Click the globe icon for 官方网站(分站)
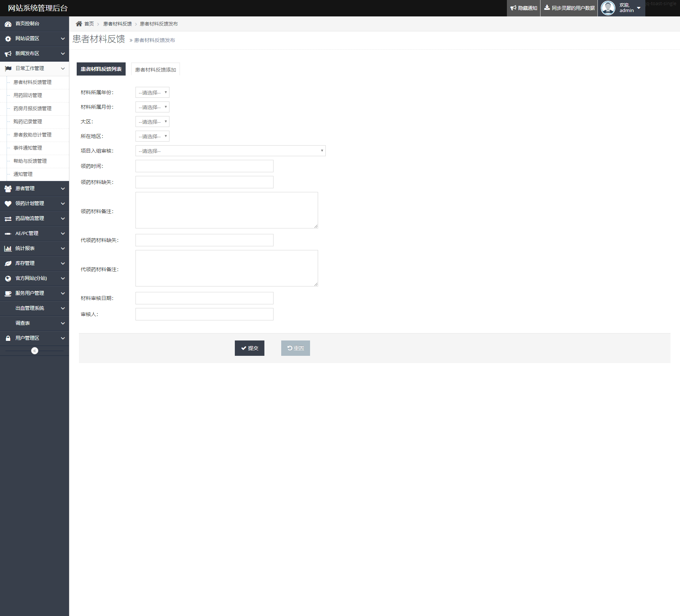 click(8, 278)
